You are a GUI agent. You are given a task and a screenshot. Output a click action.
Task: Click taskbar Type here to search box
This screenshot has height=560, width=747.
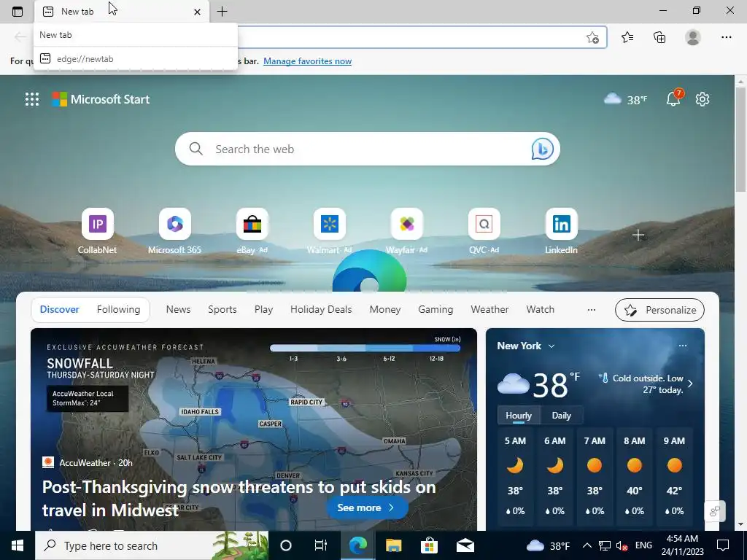point(152,545)
